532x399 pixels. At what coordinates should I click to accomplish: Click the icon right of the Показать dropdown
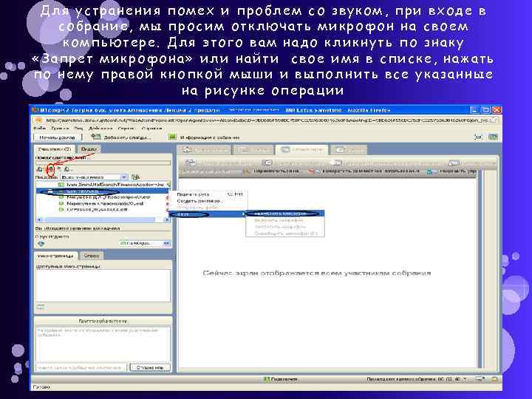135,177
